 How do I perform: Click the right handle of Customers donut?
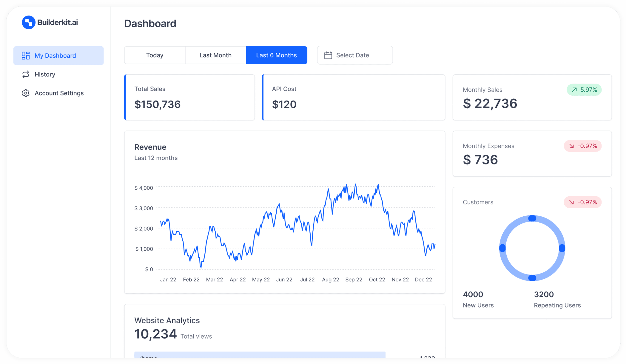[x=562, y=248]
